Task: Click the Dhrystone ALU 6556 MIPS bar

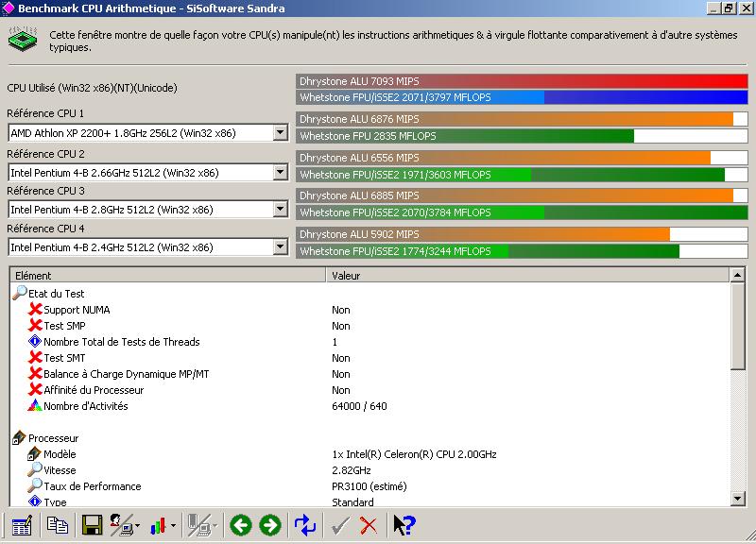Action: click(x=522, y=158)
